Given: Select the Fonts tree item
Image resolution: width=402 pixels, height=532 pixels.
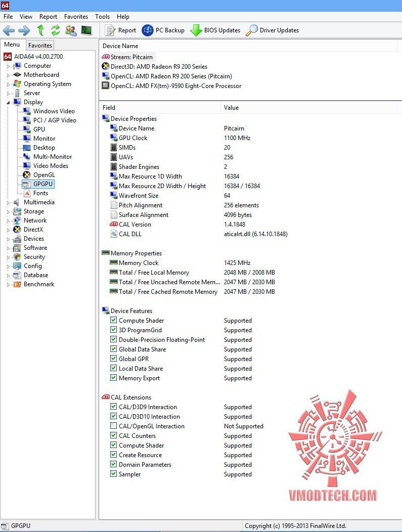Looking at the screenshot, I should pyautogui.click(x=40, y=193).
